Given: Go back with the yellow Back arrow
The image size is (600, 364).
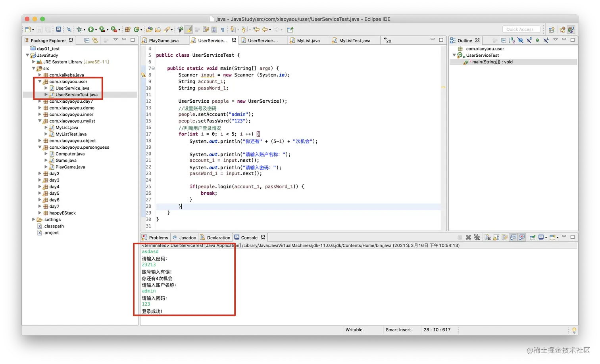Looking at the screenshot, I should pyautogui.click(x=265, y=29).
